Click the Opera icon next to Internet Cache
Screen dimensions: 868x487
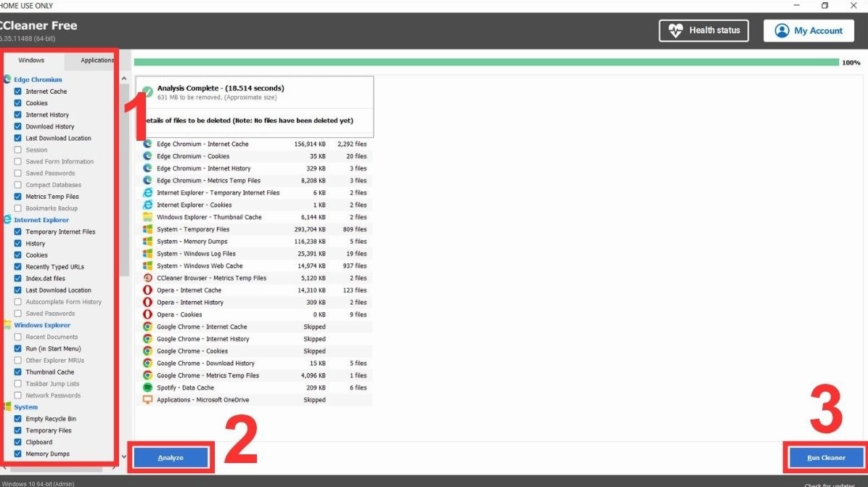(x=146, y=290)
